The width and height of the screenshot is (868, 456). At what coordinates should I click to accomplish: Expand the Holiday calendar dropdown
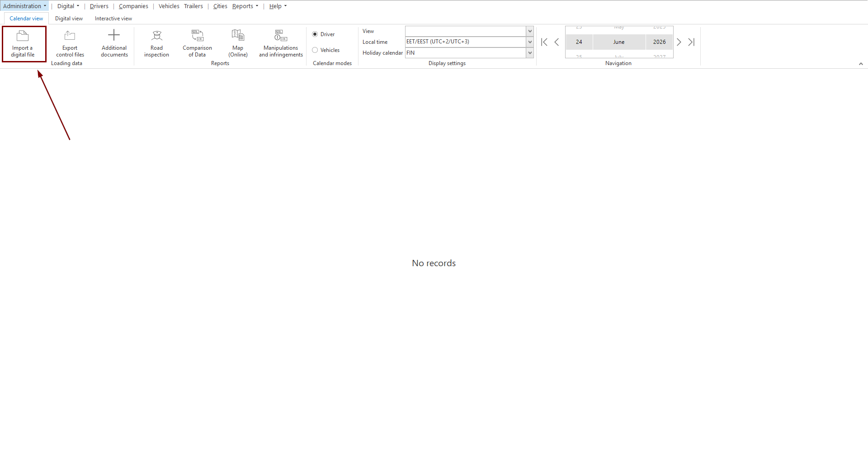(530, 53)
